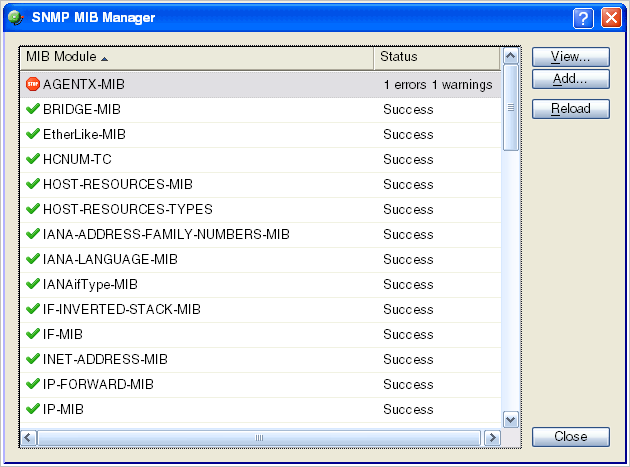Image resolution: width=630 pixels, height=467 pixels.
Task: Click the vertical scrollbar up arrow
Action: click(510, 57)
